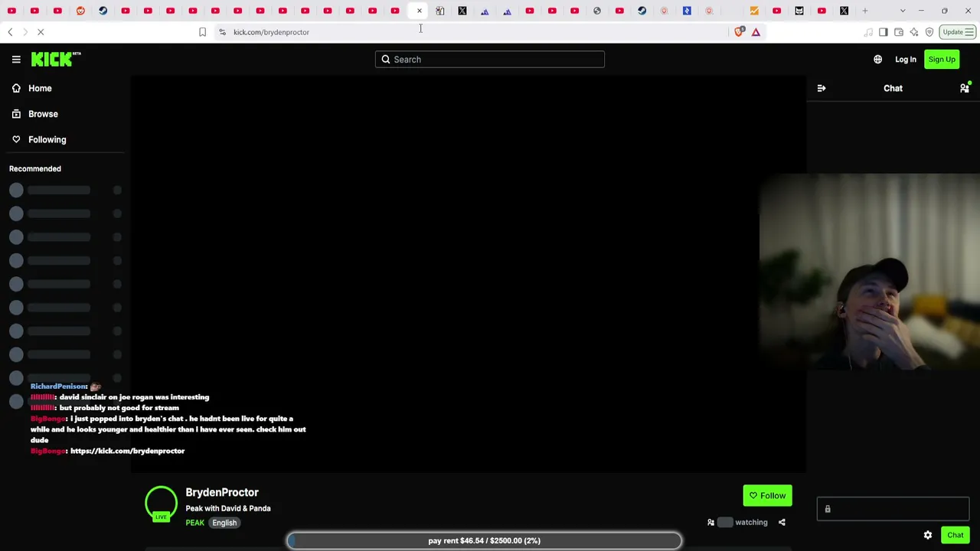Viewport: 980px width, 551px height.
Task: Click the Kick logo
Action: [x=56, y=59]
